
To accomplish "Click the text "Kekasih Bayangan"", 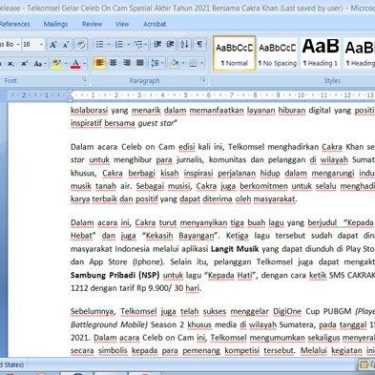I will (179, 236).
